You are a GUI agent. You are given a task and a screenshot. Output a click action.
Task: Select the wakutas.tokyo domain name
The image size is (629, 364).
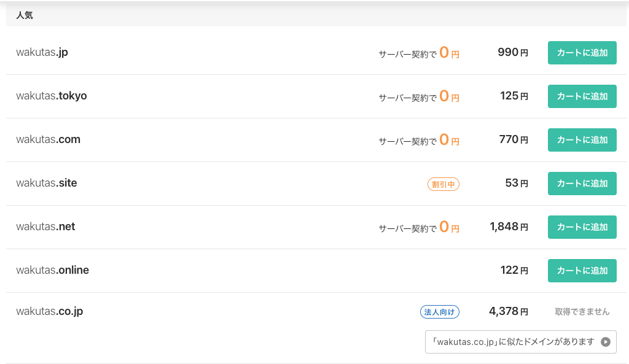tap(52, 96)
